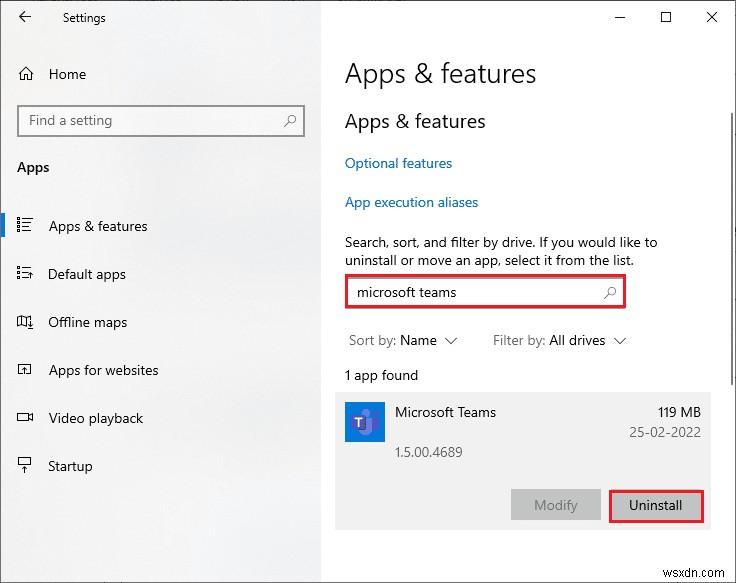Click the Startup sidebar icon
Screen dimensions: 736x583
click(x=26, y=466)
